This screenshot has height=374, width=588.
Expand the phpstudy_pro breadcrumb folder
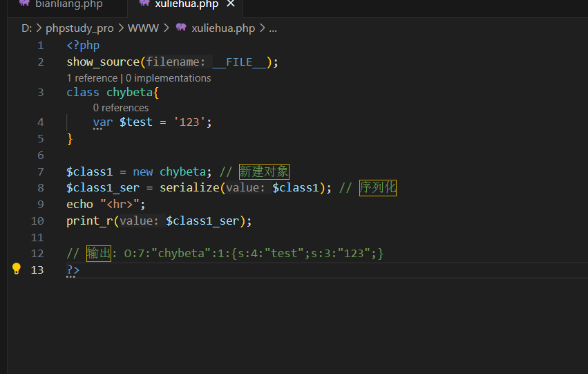79,28
